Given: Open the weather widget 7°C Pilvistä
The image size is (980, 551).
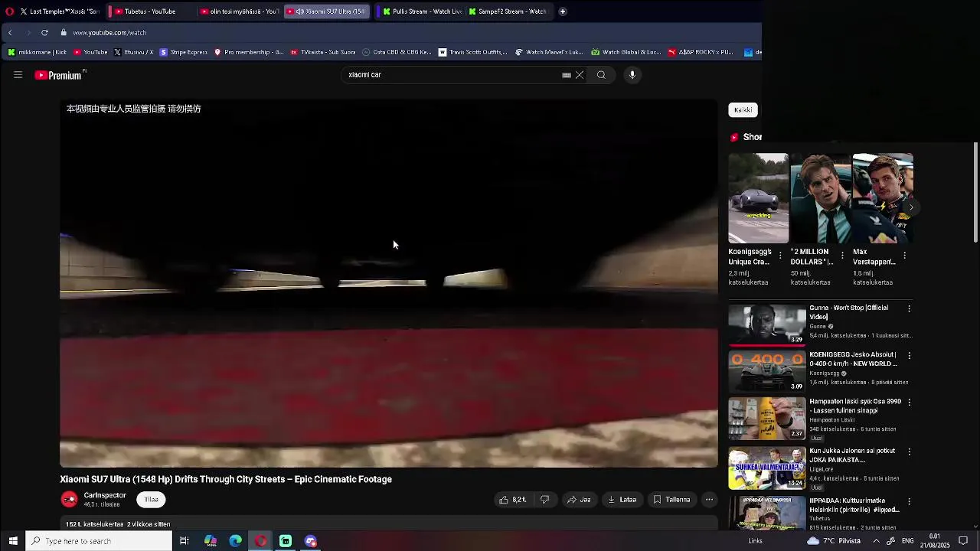Looking at the screenshot, I should click(x=833, y=541).
